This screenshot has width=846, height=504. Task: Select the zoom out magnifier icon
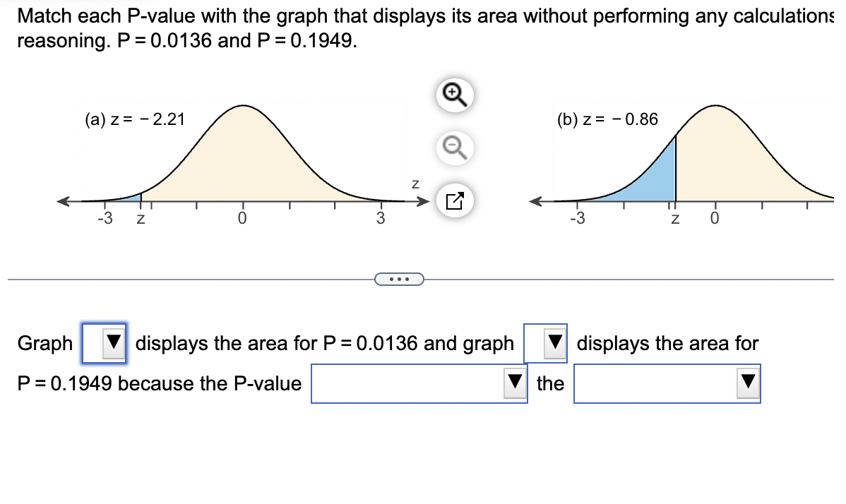tap(454, 148)
